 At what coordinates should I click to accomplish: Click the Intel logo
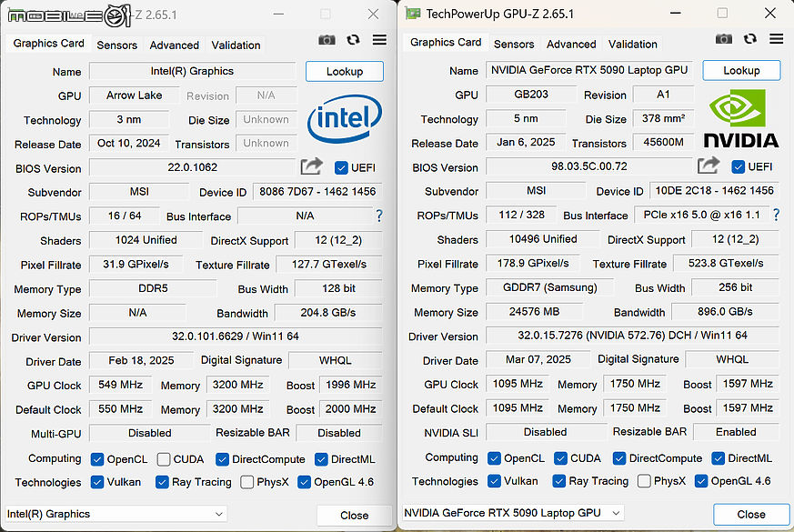[345, 118]
